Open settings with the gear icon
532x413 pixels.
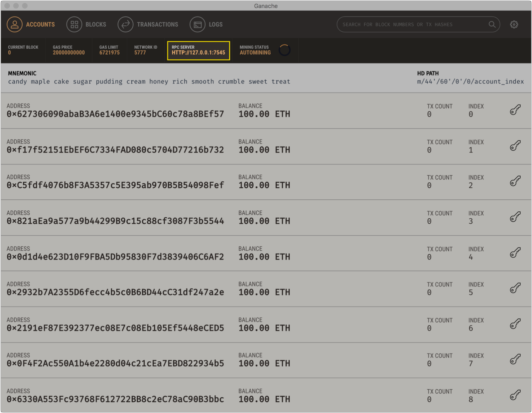pos(514,24)
